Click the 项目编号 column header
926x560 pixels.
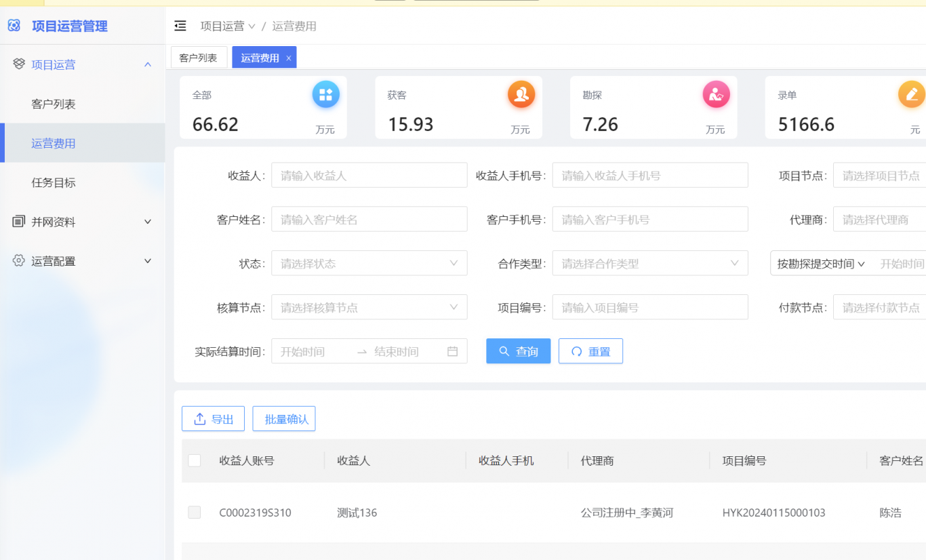coord(744,460)
